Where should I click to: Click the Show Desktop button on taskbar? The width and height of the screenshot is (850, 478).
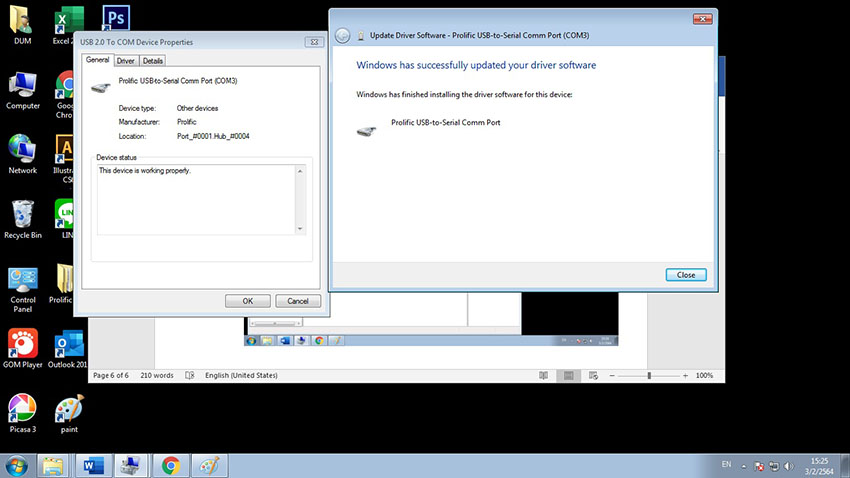(845, 466)
